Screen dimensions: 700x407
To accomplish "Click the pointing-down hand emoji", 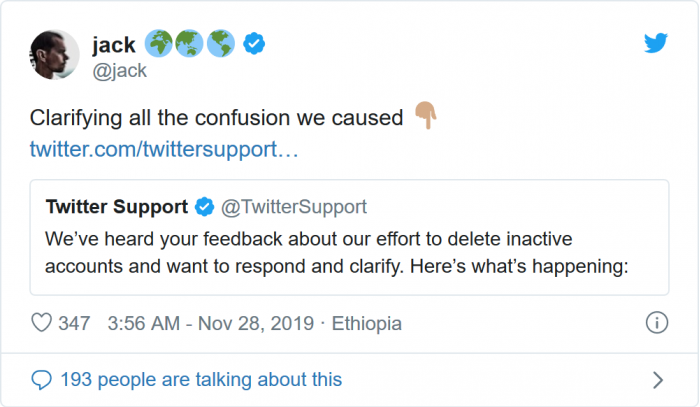I will coord(424,117).
